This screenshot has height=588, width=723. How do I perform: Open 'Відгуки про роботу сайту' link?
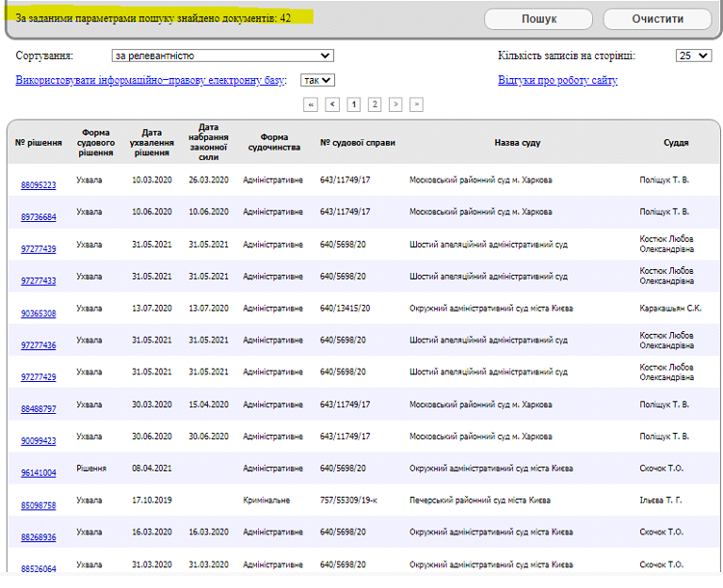[x=557, y=81]
